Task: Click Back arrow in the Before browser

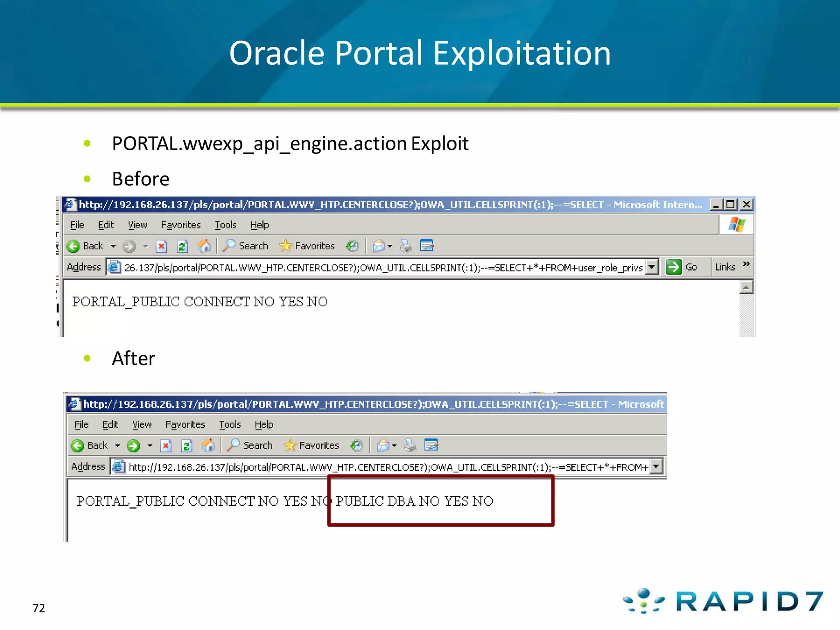Action: pyautogui.click(x=73, y=246)
